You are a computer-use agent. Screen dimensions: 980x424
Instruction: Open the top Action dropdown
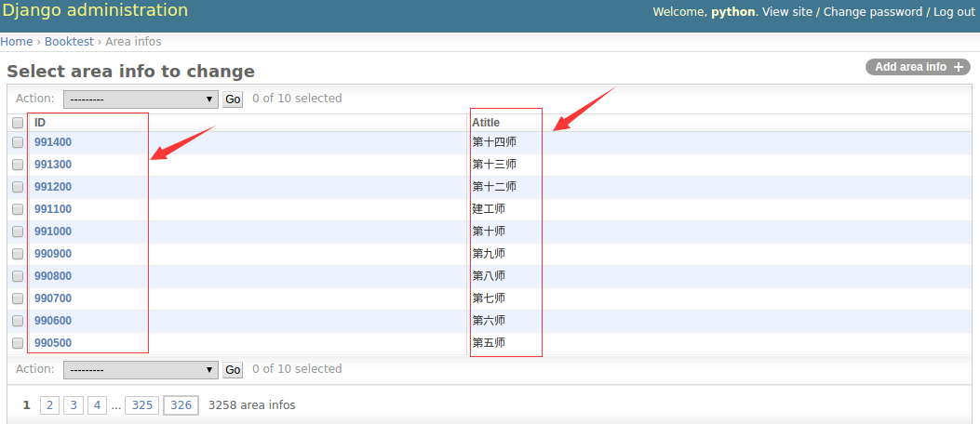click(140, 99)
